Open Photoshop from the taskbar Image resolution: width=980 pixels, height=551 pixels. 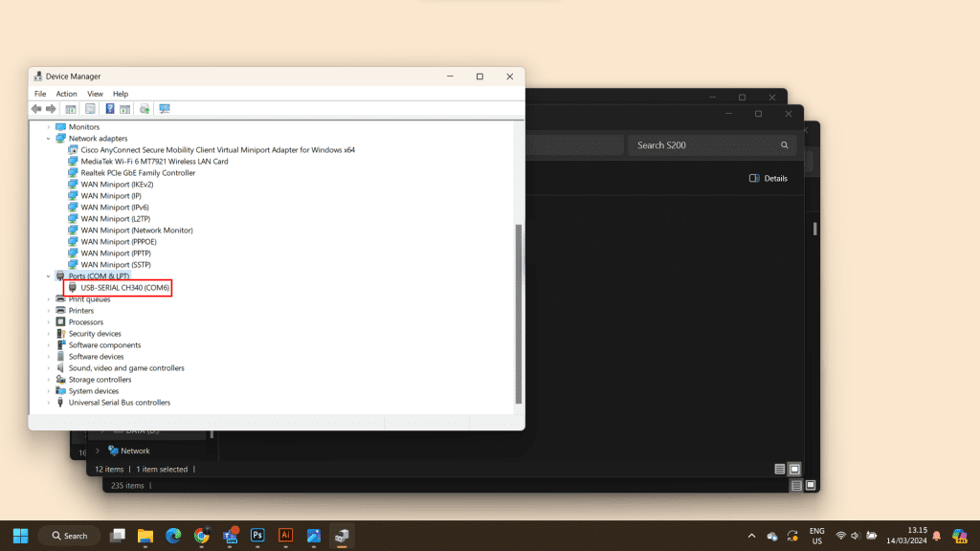pyautogui.click(x=257, y=536)
